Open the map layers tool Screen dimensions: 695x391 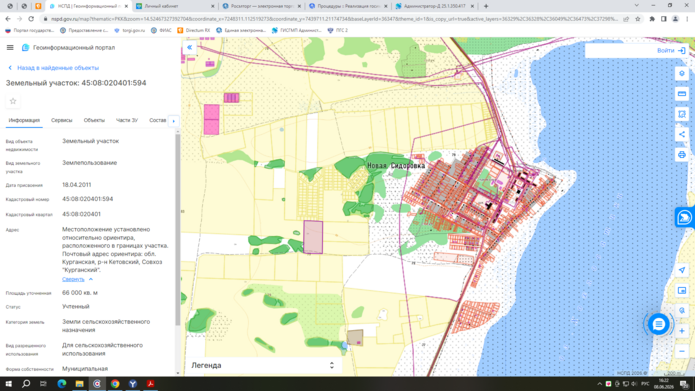click(682, 74)
